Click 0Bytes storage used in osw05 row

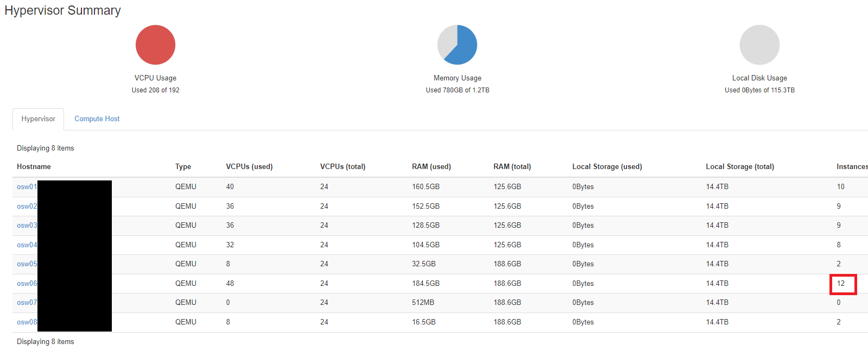pos(583,264)
